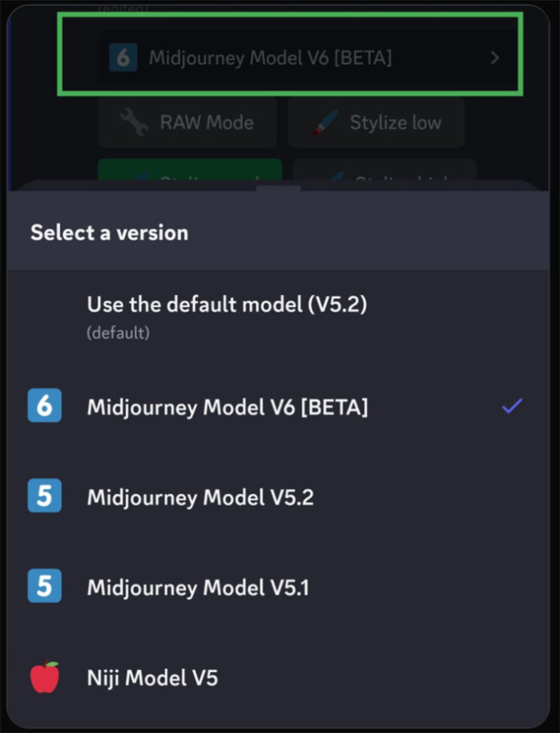Click the blue 5 icon beside Model V5.1
Screen dimensions: 560x733
(x=44, y=586)
